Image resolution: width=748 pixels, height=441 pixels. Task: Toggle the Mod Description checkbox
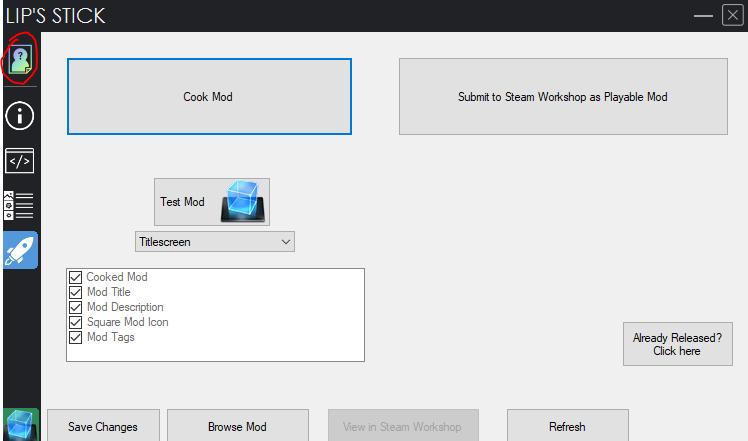(x=75, y=307)
